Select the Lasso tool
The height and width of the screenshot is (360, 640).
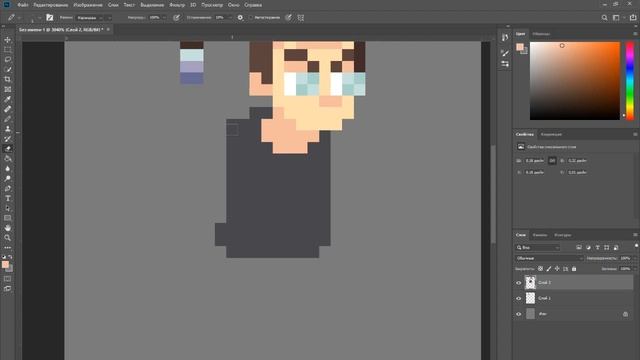(8, 60)
